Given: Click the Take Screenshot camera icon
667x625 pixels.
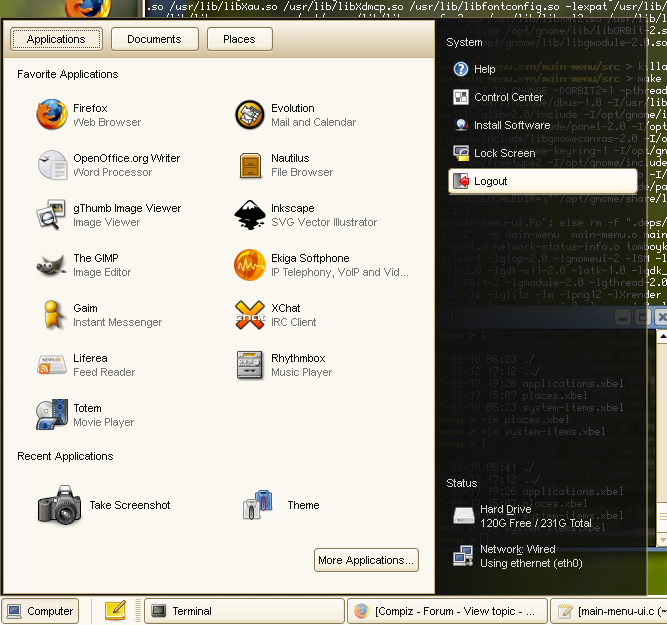Looking at the screenshot, I should click(x=59, y=505).
